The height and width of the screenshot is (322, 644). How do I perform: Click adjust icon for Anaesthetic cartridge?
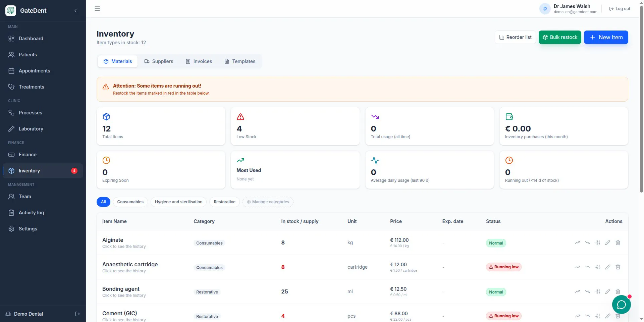pos(597,267)
